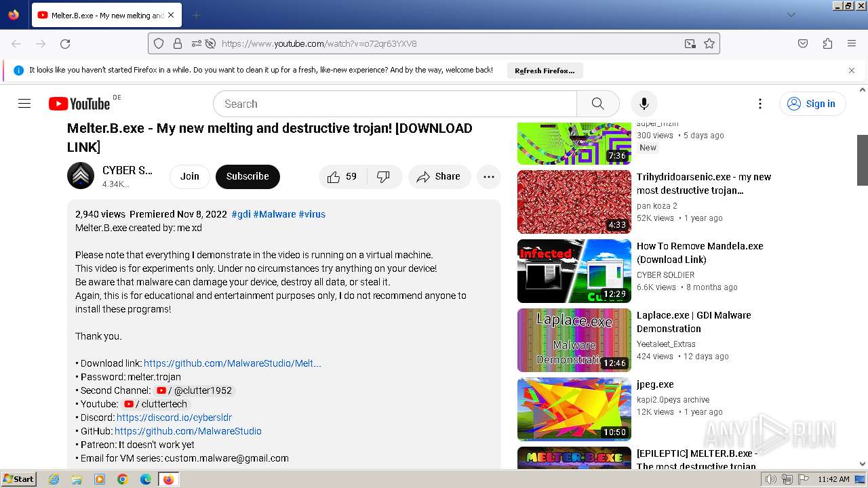
Task: Click the 11:42 AM taskbar clock
Action: pos(833,479)
